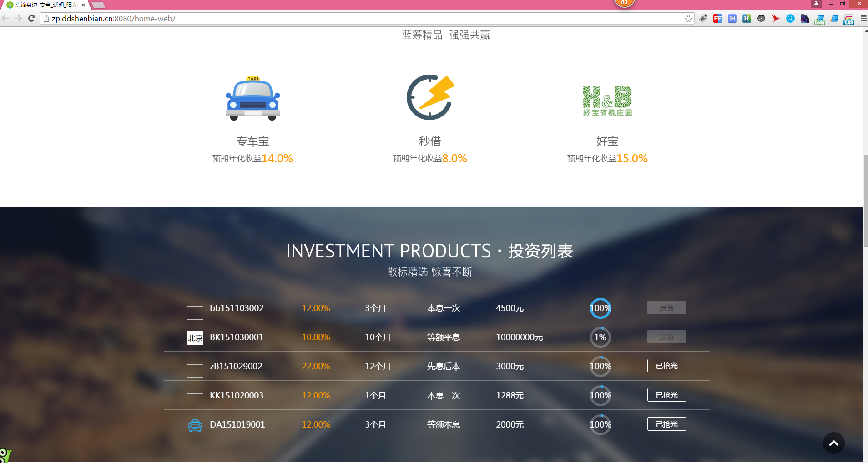Click the 1% progress ring for BK151030001
Screen dimensions: 868x463
tap(601, 337)
